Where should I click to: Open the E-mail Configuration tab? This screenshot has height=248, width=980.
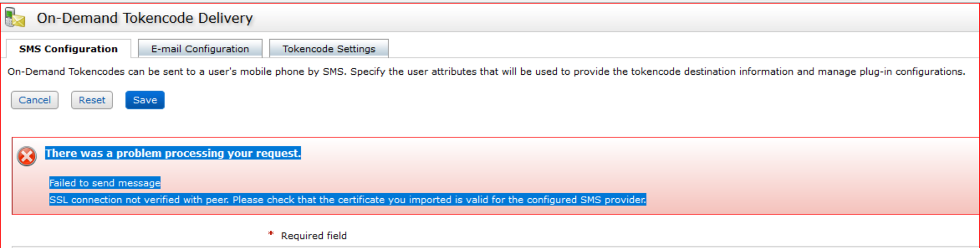click(200, 49)
